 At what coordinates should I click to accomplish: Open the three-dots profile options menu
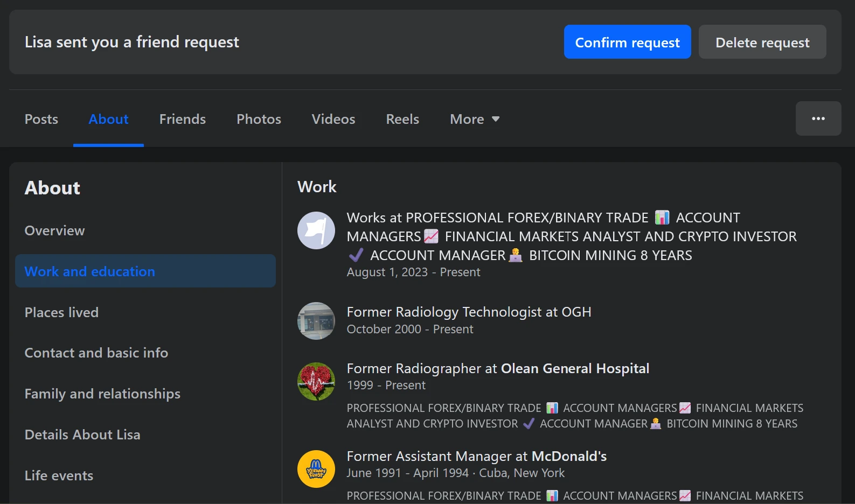point(818,118)
